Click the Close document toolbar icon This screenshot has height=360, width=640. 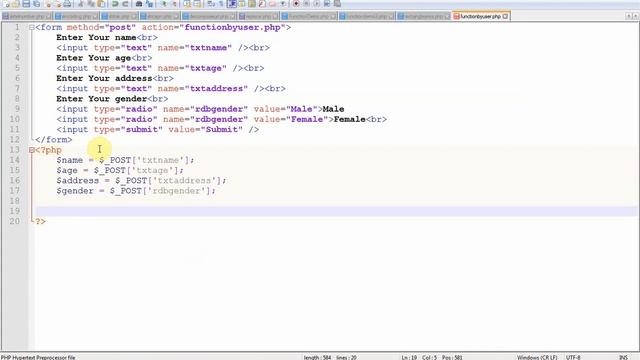tap(48, 4)
